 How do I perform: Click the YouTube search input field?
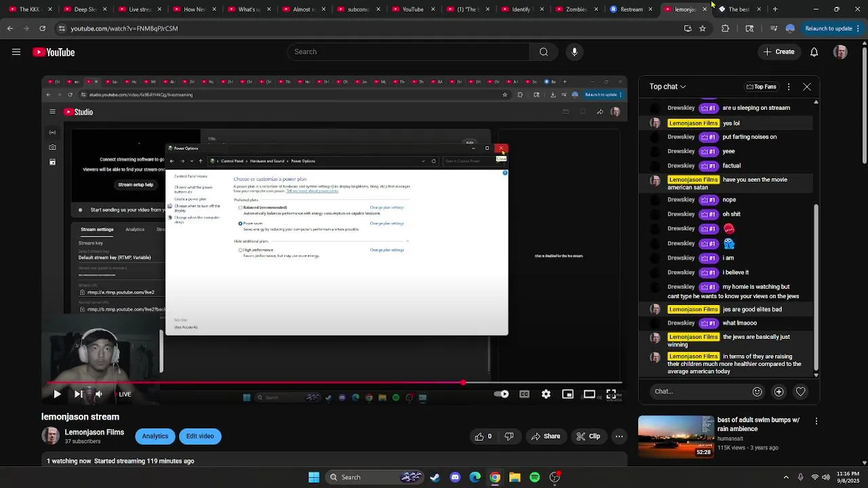point(408,52)
